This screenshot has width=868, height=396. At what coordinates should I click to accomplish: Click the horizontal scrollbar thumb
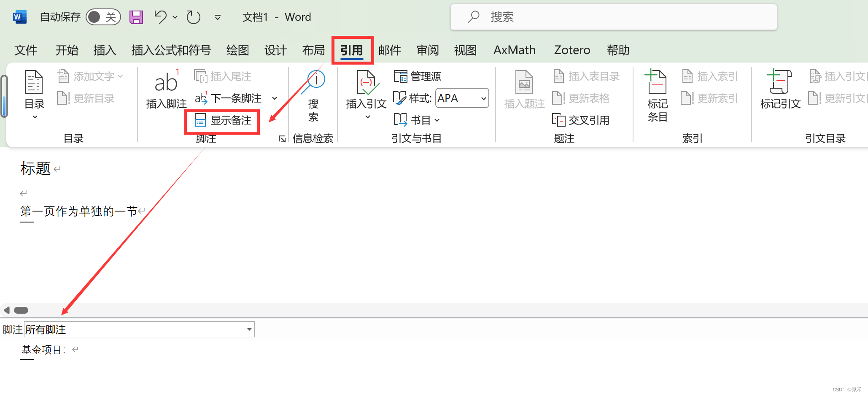point(21,310)
